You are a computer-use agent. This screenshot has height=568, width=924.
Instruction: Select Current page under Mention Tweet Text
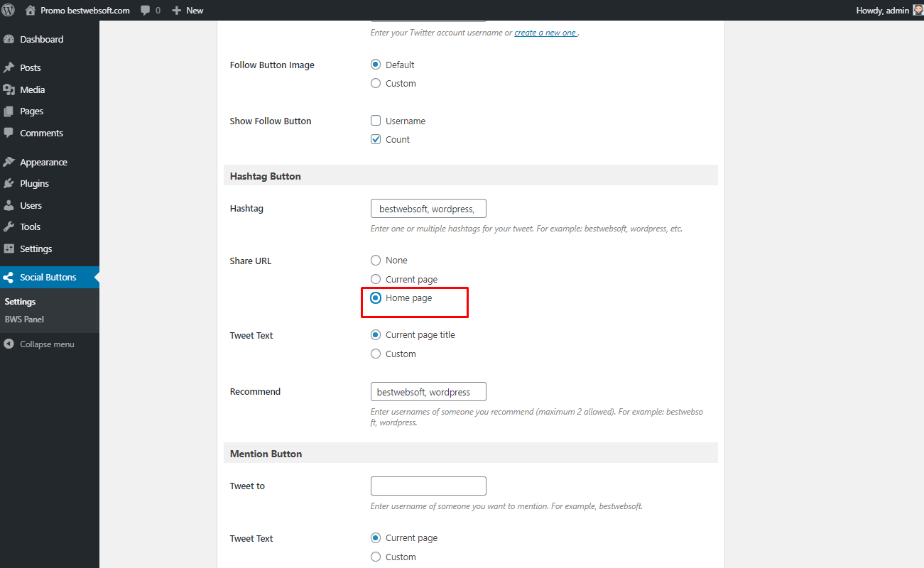[376, 538]
